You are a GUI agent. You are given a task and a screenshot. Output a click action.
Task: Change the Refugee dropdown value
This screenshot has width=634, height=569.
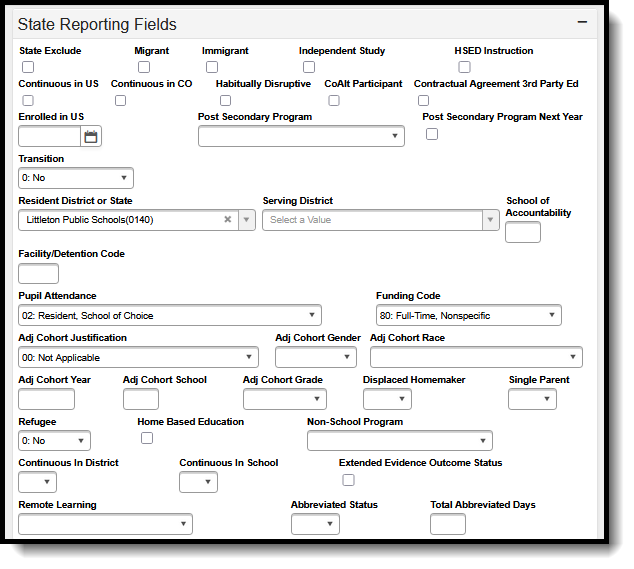pyautogui.click(x=54, y=440)
